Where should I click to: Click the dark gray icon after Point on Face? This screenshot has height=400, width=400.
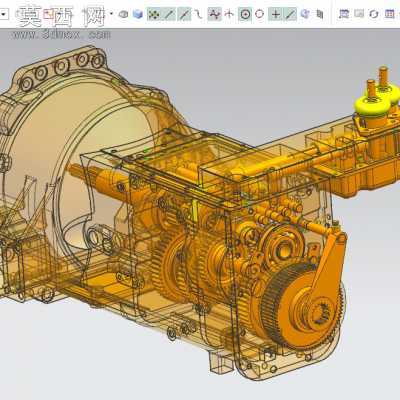(x=320, y=14)
